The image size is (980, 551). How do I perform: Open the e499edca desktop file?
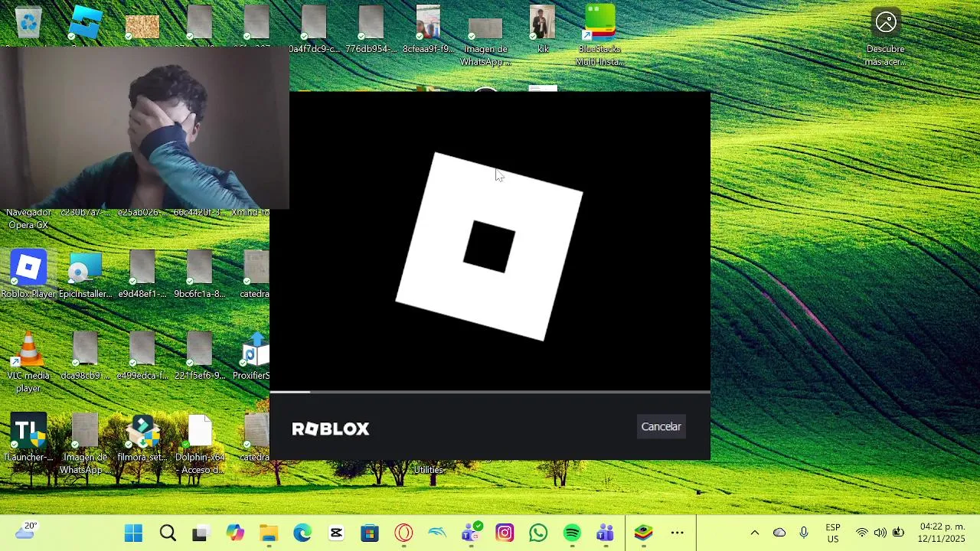142,356
